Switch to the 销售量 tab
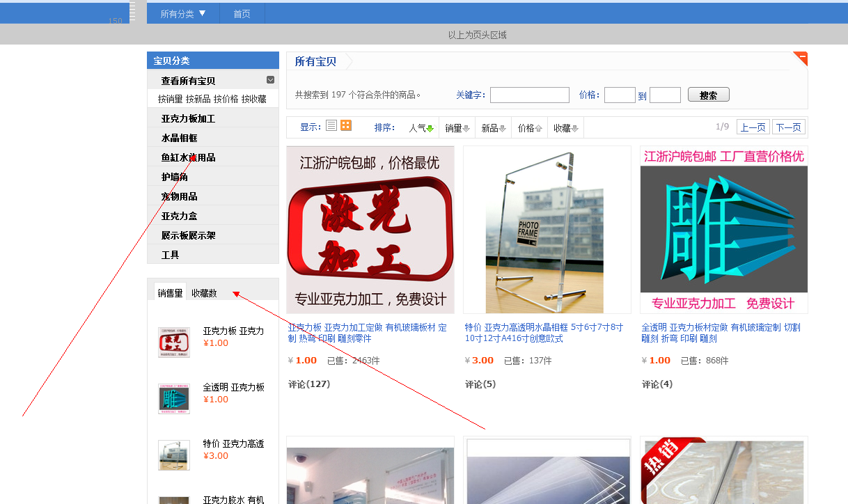The width and height of the screenshot is (848, 504). [x=169, y=292]
